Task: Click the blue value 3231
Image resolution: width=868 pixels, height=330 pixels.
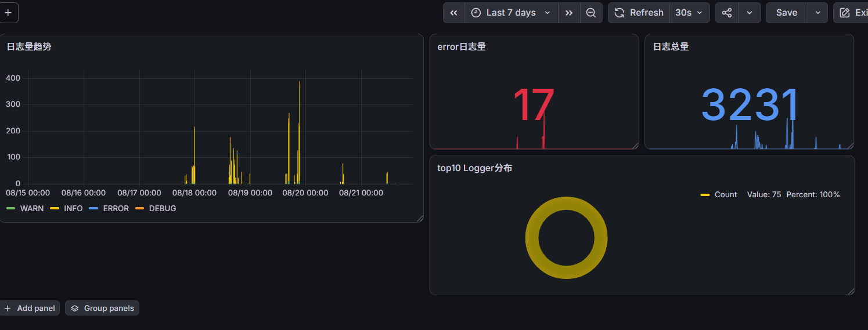Action: (750, 106)
